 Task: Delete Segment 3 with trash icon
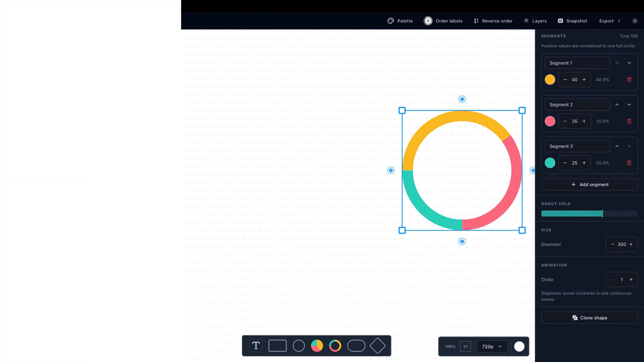pyautogui.click(x=629, y=163)
